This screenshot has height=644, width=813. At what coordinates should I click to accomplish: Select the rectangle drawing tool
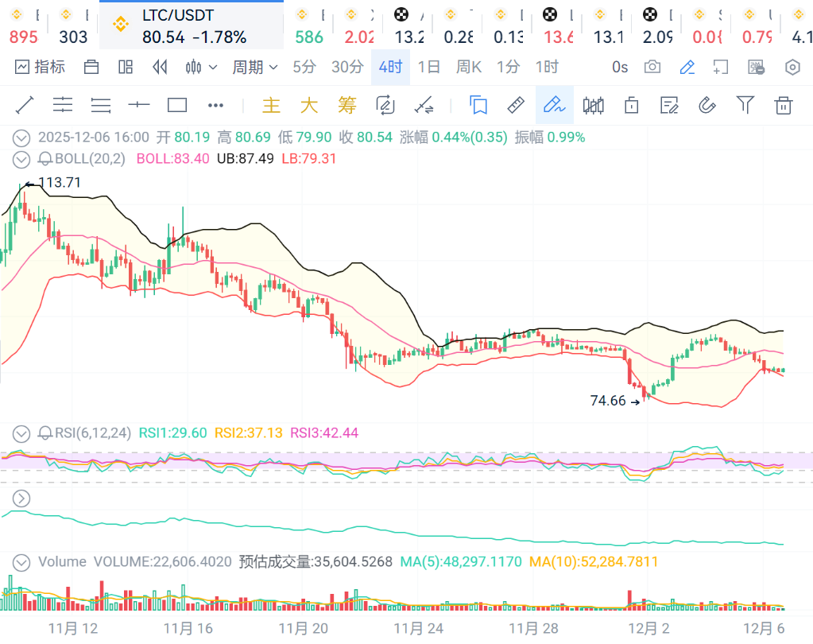click(x=177, y=105)
